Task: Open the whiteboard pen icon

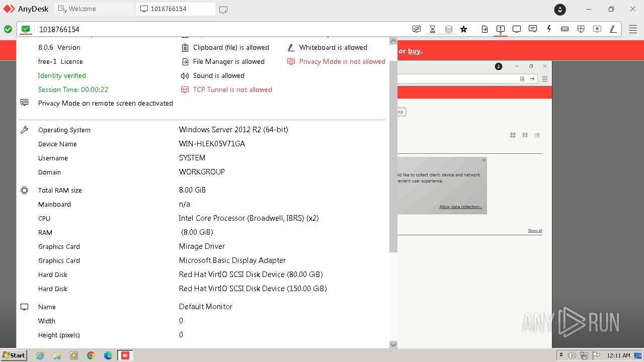Action: pos(613,29)
